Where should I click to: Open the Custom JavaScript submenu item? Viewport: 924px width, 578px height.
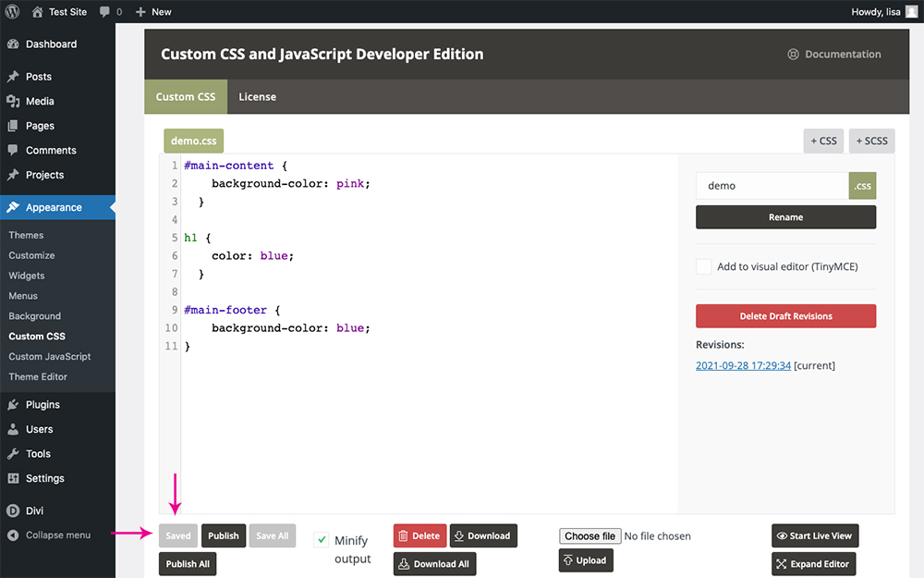click(50, 356)
